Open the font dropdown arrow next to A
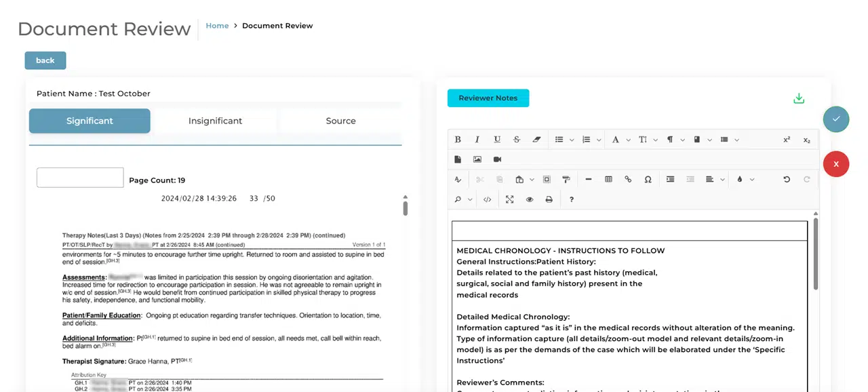 click(x=629, y=140)
